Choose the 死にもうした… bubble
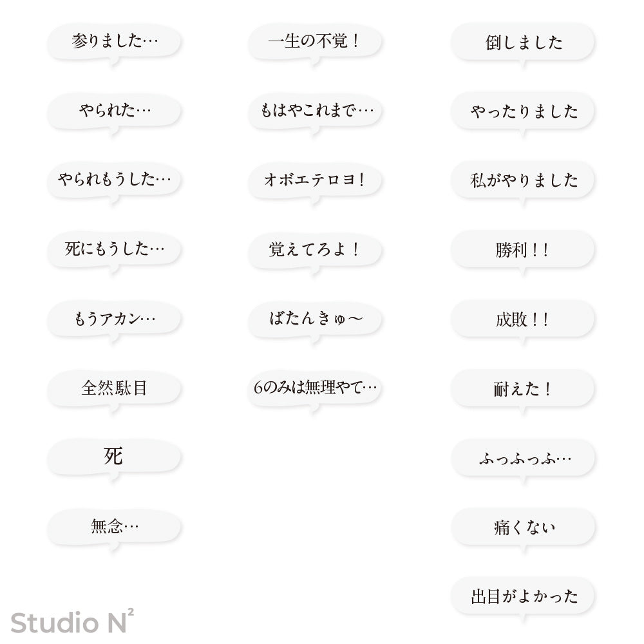644x644 pixels. click(114, 249)
